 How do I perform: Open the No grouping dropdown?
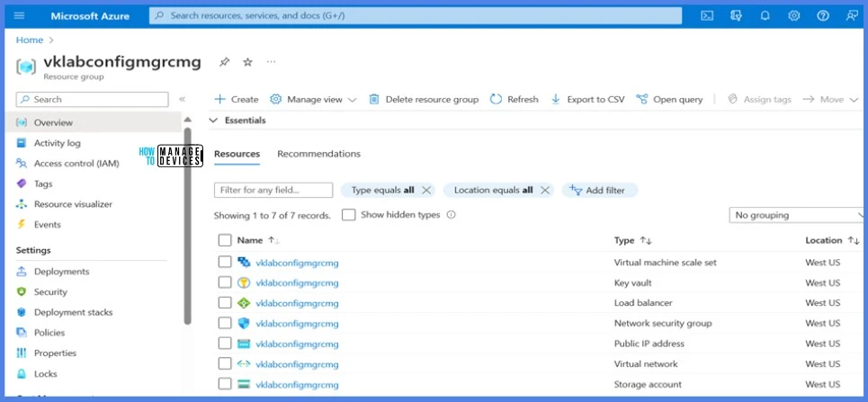click(797, 215)
